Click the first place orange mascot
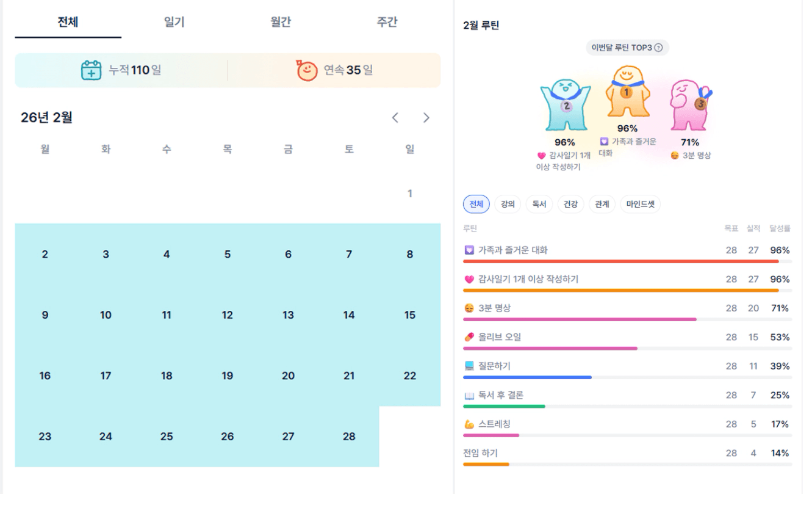Viewport: 812px width, 505px height. (x=627, y=93)
